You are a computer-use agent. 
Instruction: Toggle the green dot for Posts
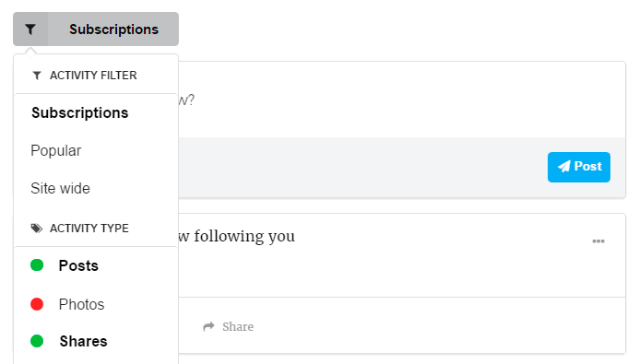point(37,265)
